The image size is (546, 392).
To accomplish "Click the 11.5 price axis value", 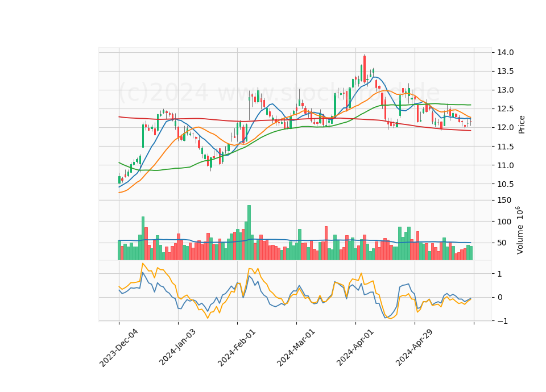I will (505, 147).
